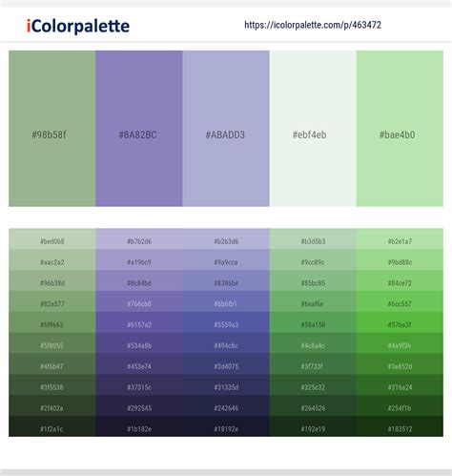Choose the #6157a2 purple shade
452x476 pixels.
click(x=139, y=322)
